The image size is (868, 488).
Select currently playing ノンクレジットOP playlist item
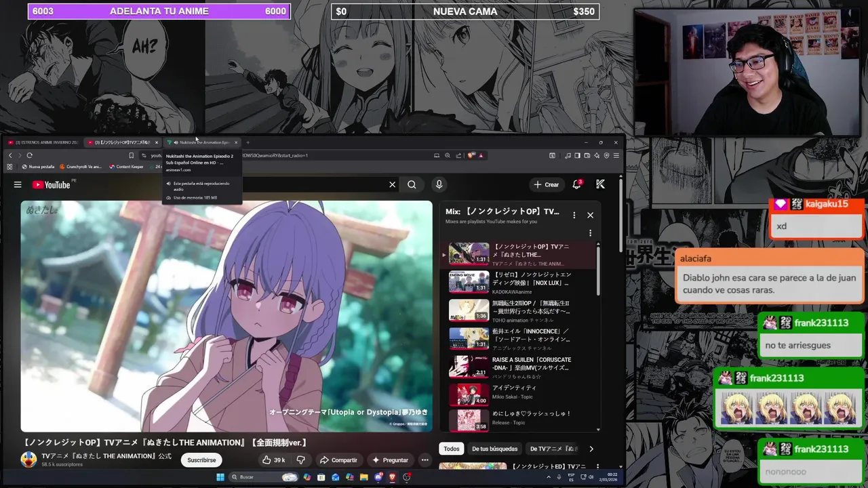[519, 255]
